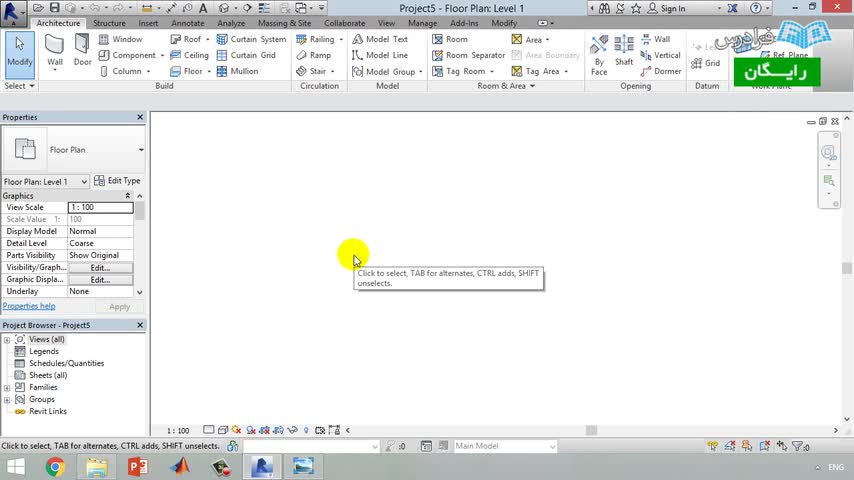Screen dimensions: 854x480
Task: Select the Grid datum tool
Action: 705,63
